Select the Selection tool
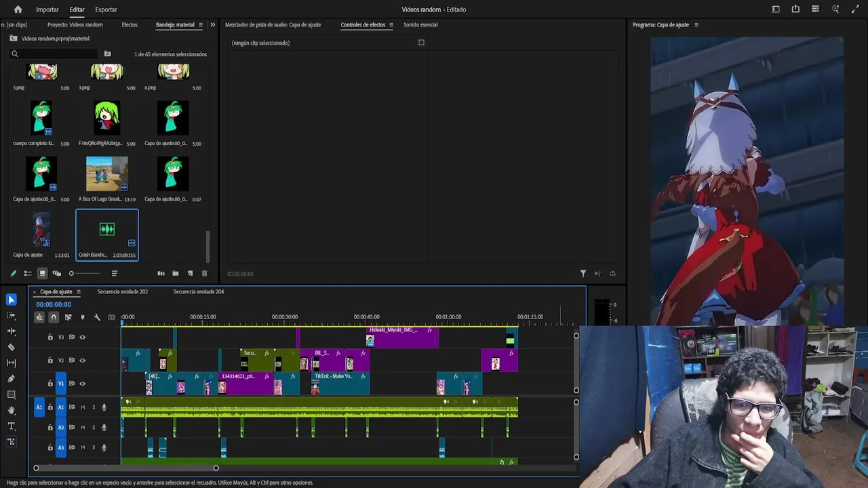The height and width of the screenshot is (488, 868). click(11, 300)
